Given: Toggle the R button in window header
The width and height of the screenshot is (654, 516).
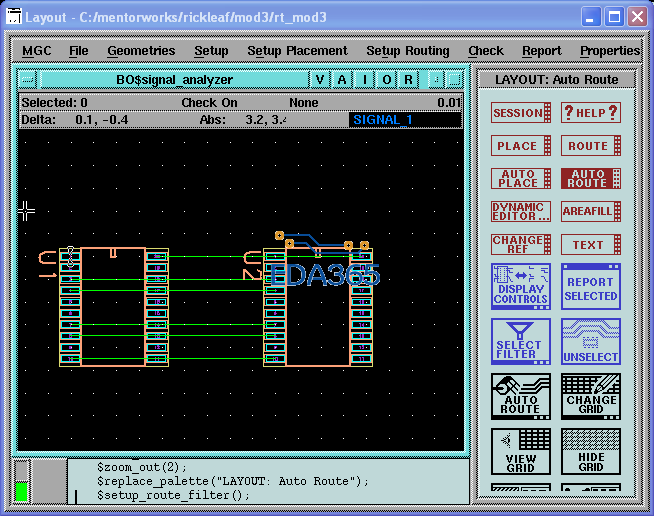Looking at the screenshot, I should 410,80.
